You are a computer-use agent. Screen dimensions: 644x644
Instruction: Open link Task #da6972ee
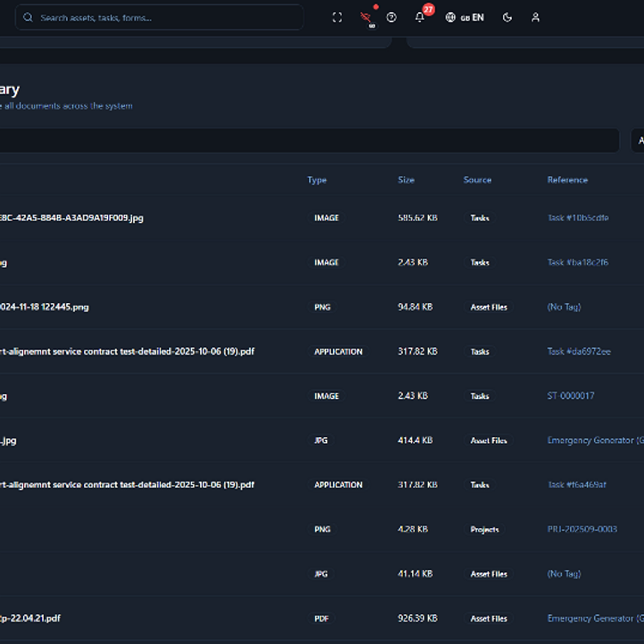[579, 351]
